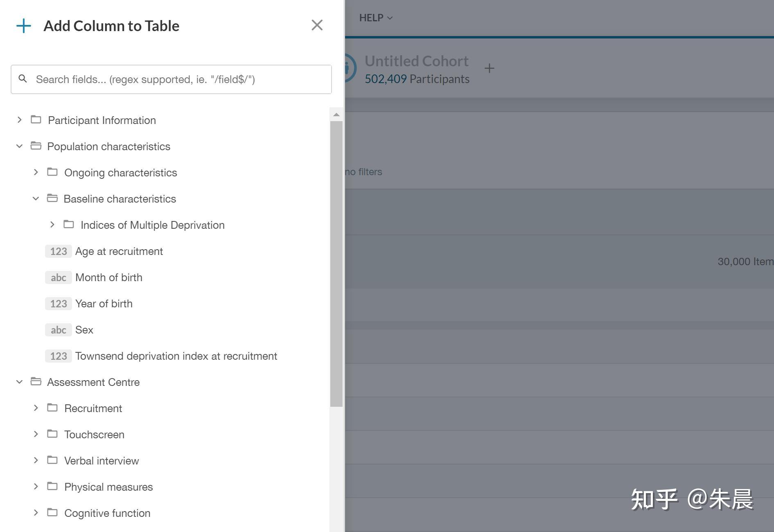Click the abc type badge for Sex

(x=59, y=330)
